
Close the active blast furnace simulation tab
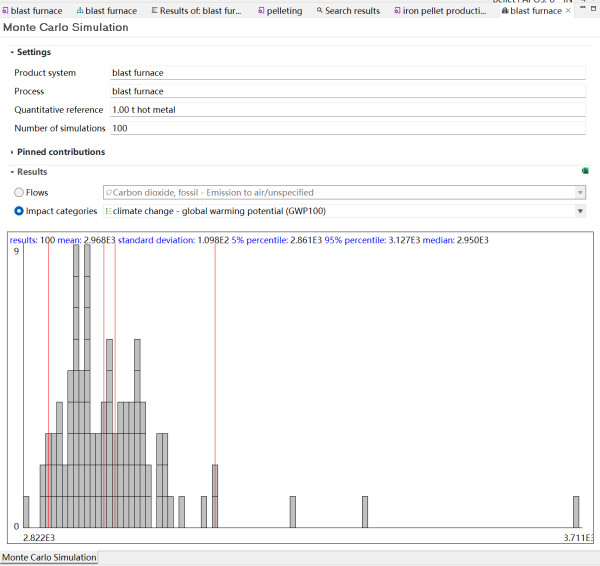(x=568, y=11)
